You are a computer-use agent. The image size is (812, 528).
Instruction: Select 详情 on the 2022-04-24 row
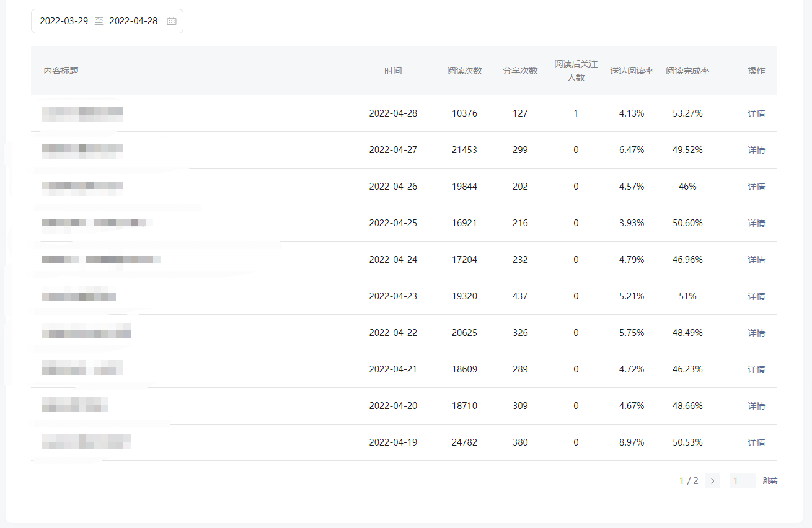(x=756, y=260)
